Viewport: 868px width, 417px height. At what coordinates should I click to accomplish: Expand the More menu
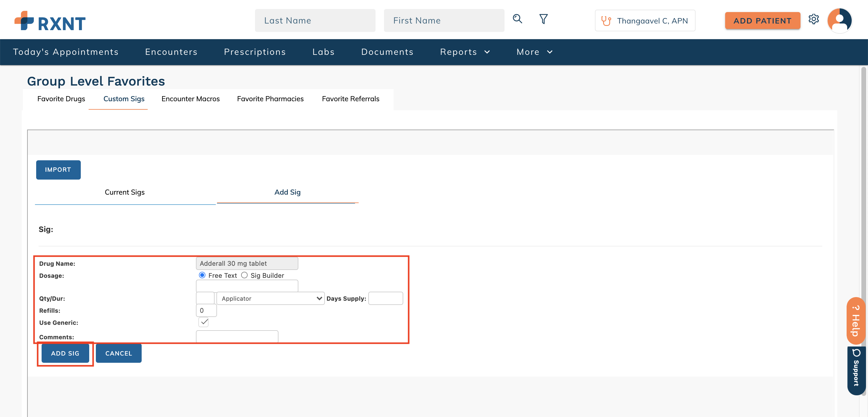[x=534, y=52]
